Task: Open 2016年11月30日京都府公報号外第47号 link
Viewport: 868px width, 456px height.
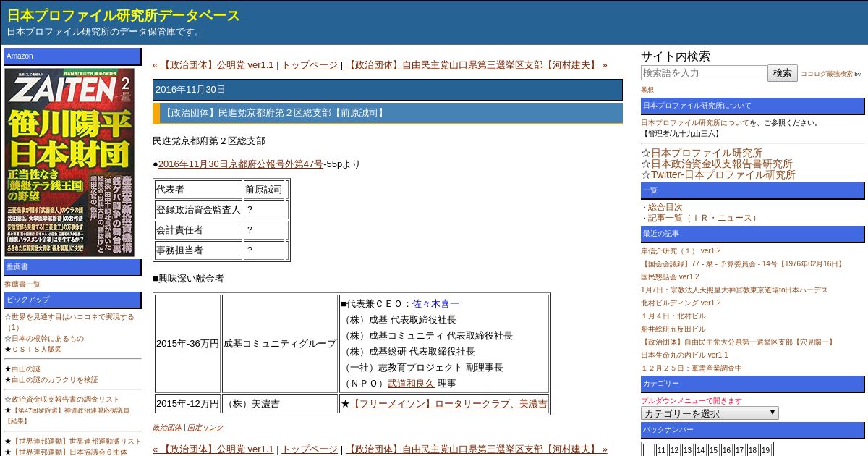Action: point(241,164)
